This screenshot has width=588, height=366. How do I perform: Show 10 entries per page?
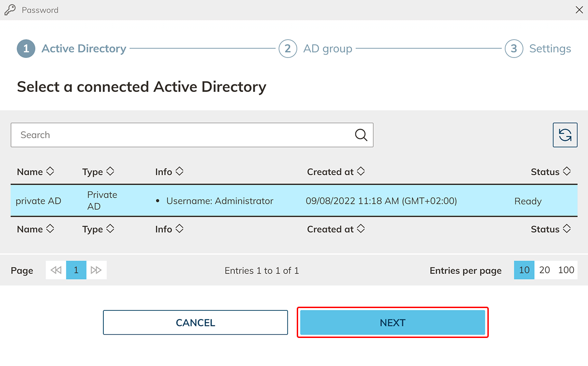[x=524, y=270]
